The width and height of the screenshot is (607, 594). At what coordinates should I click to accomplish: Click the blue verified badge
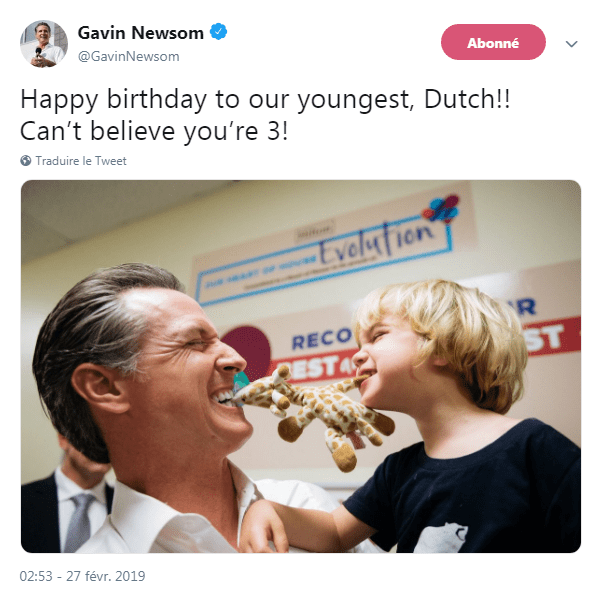point(219,33)
